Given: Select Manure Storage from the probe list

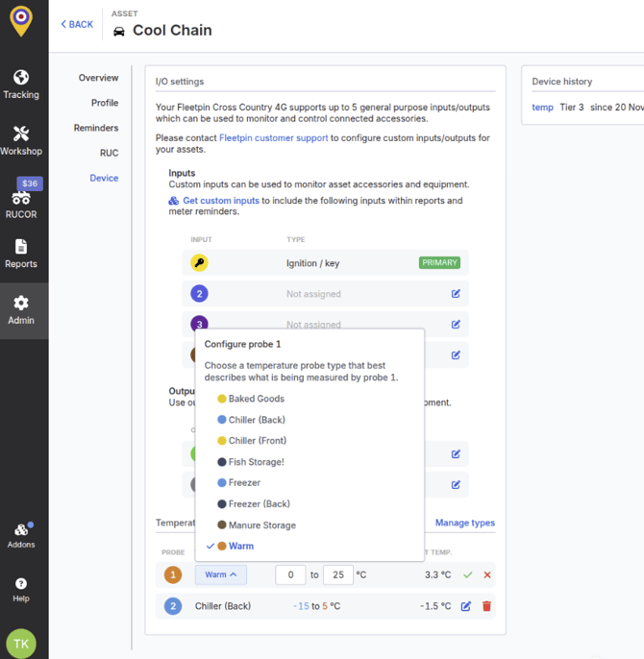Looking at the screenshot, I should coord(261,525).
